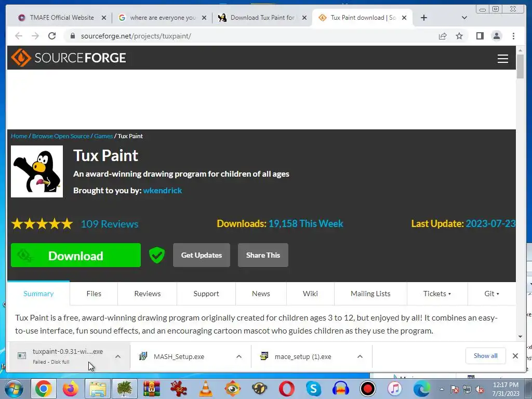Click 19,158 This Week downloads link
The height and width of the screenshot is (399, 532).
point(305,223)
